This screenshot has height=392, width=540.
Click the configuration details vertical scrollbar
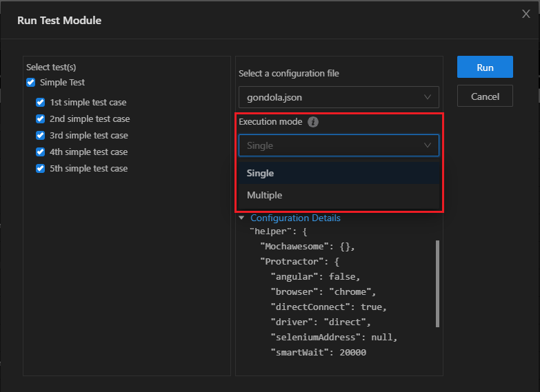click(x=437, y=283)
